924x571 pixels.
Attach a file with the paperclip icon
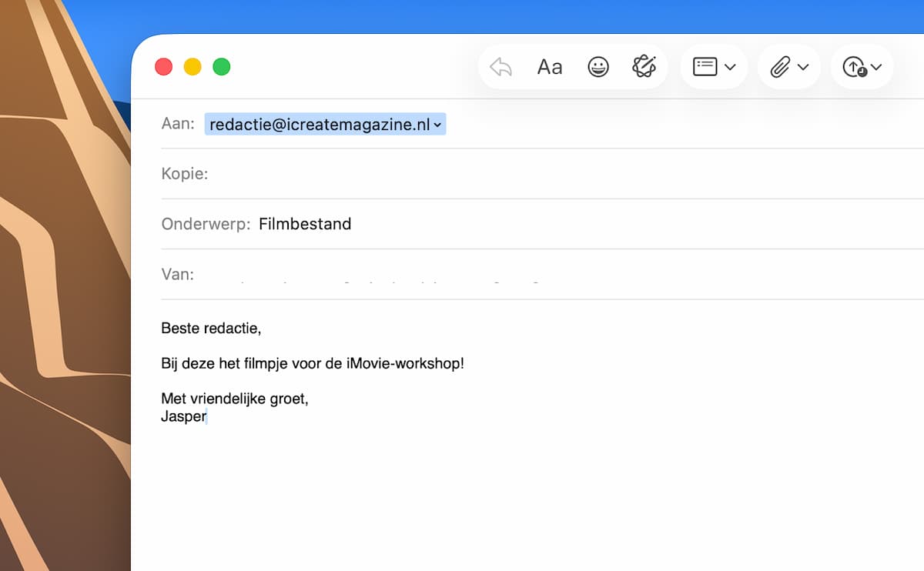coord(780,67)
